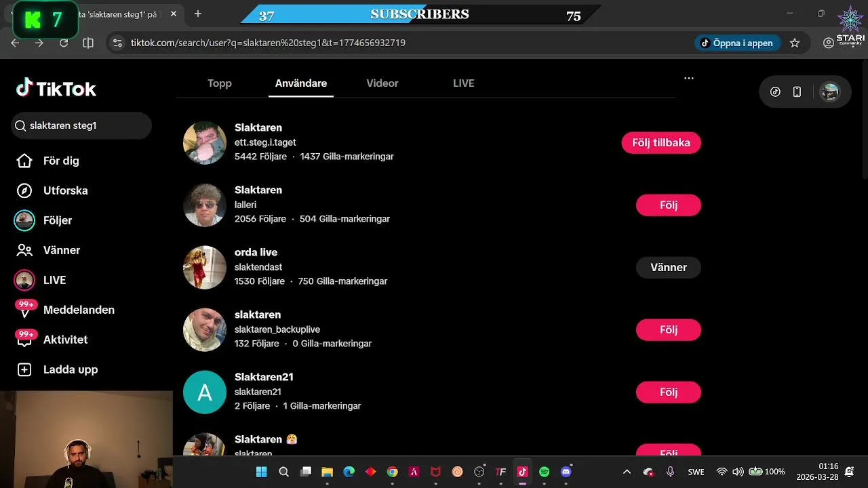
Task: Open the För dig home feed
Action: 47,161
